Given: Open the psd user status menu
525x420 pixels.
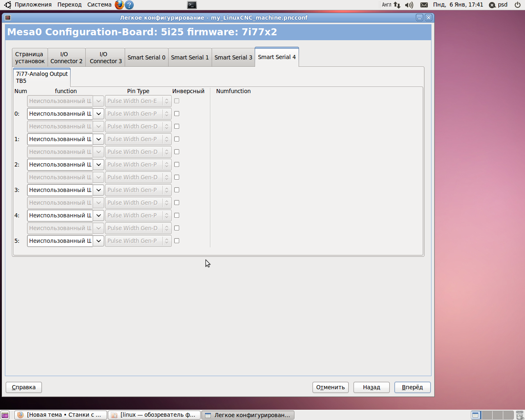Looking at the screenshot, I should (x=498, y=5).
